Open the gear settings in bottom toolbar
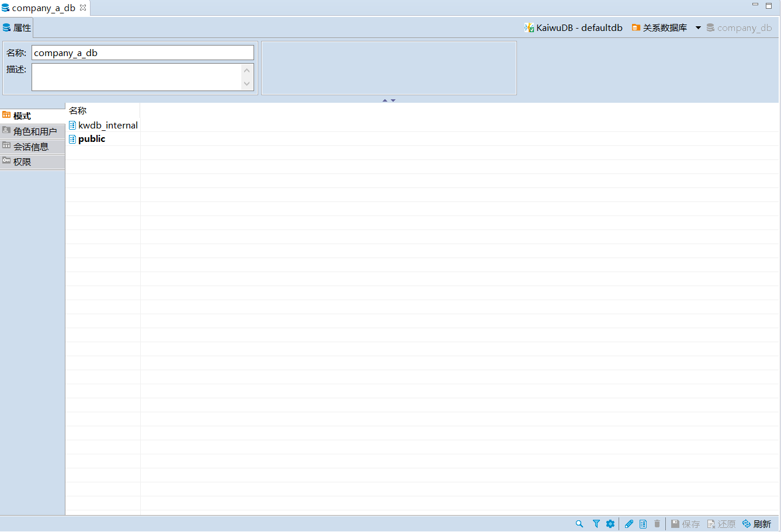This screenshot has height=532, width=781. (610, 524)
